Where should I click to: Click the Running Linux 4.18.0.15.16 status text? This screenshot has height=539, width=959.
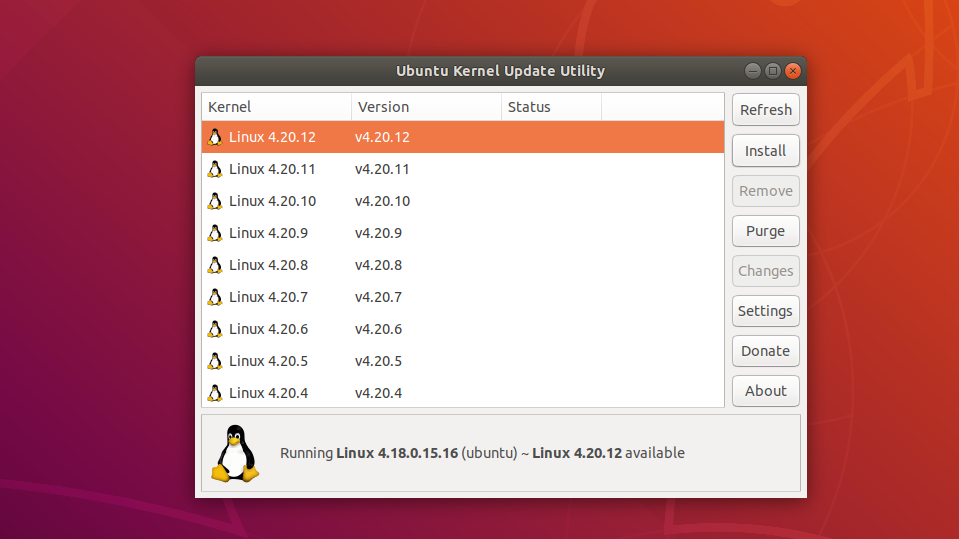click(x=482, y=453)
